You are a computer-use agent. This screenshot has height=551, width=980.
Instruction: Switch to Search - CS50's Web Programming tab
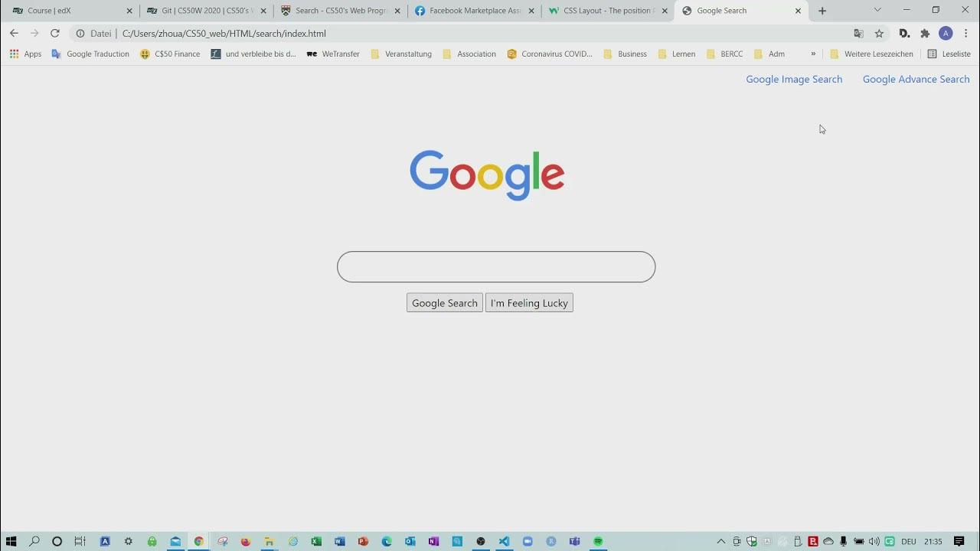pyautogui.click(x=341, y=11)
